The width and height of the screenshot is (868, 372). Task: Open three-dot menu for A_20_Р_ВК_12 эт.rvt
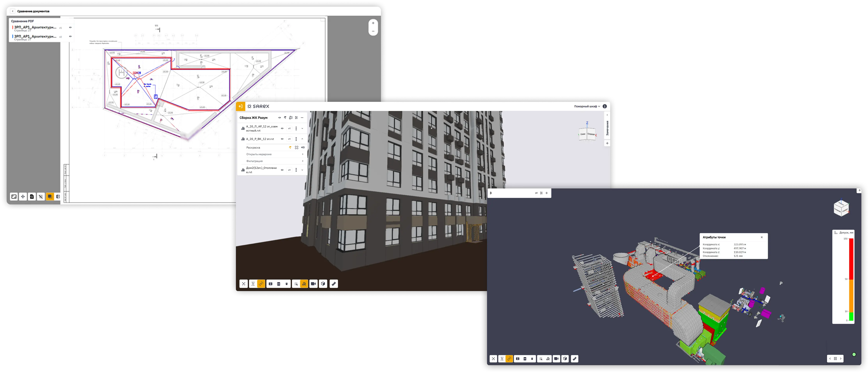[296, 139]
